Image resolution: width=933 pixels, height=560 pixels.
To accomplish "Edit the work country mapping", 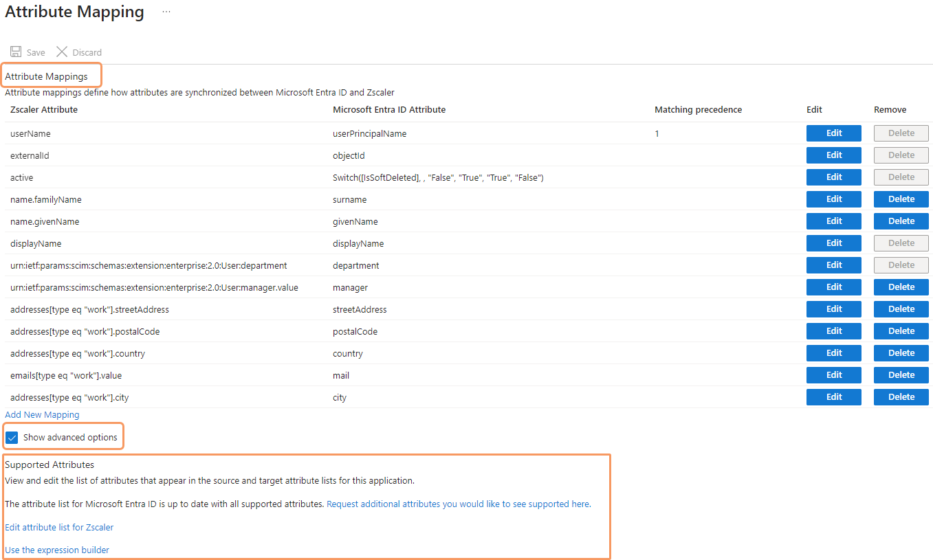I will pos(833,353).
